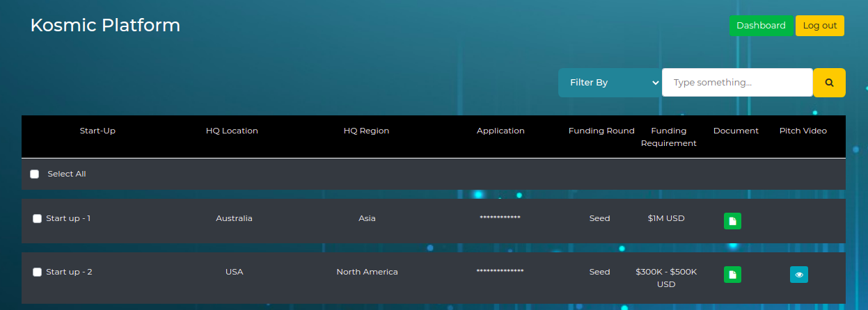Open the document icon for Start up - 1
The width and height of the screenshot is (868, 310).
tap(732, 221)
